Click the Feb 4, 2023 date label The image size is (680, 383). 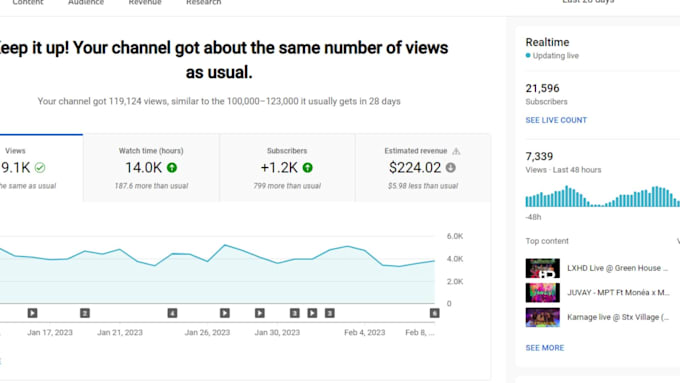click(x=365, y=333)
